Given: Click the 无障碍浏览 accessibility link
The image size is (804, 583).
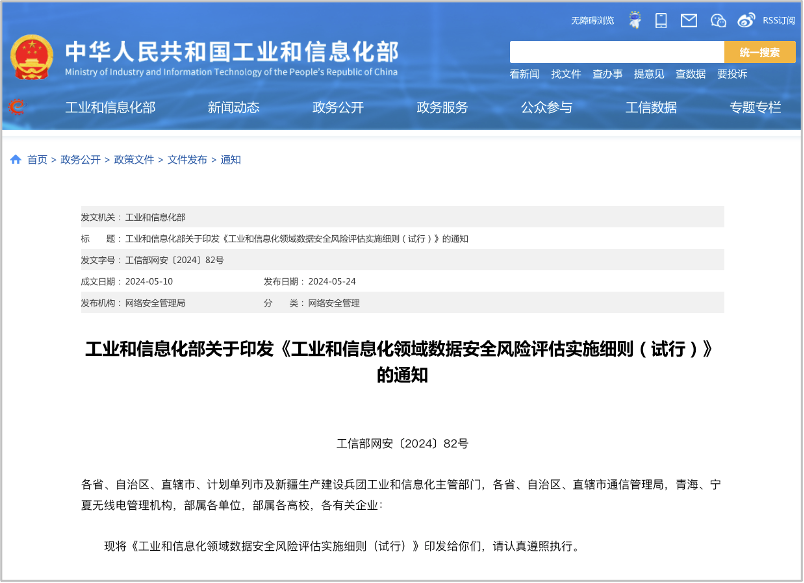Looking at the screenshot, I should pos(592,20).
